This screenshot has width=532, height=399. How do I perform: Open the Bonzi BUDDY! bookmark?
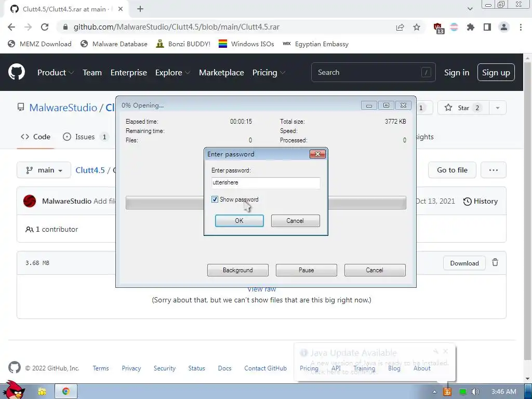coord(183,44)
